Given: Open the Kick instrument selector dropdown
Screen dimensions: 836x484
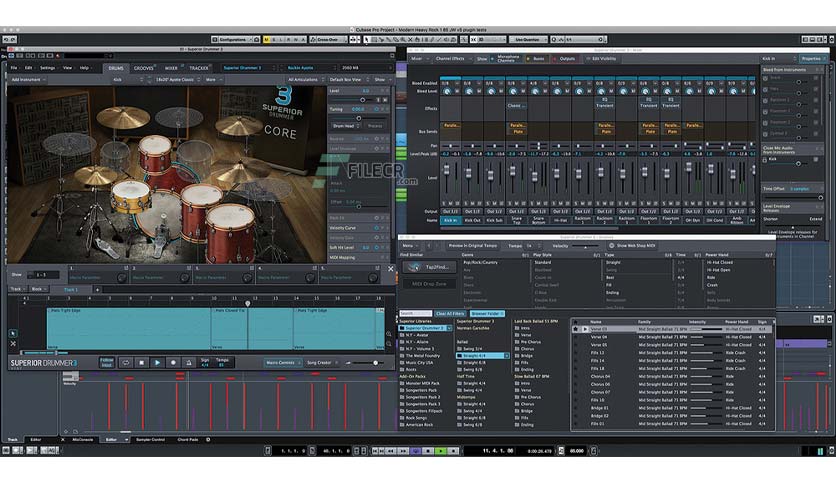Looking at the screenshot, I should tap(125, 79).
